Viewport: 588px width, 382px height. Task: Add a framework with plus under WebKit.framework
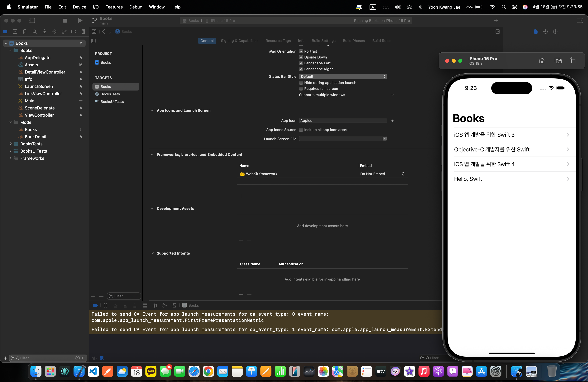(x=241, y=196)
